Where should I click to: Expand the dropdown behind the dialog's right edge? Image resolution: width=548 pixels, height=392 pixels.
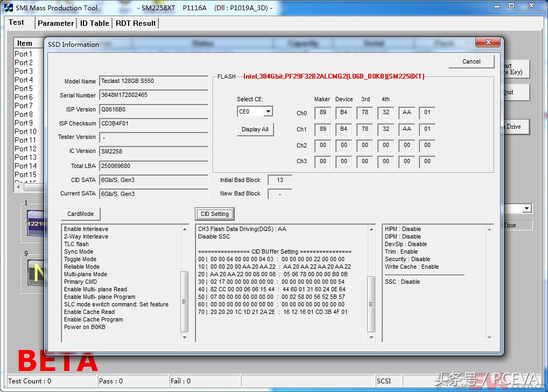[x=527, y=208]
